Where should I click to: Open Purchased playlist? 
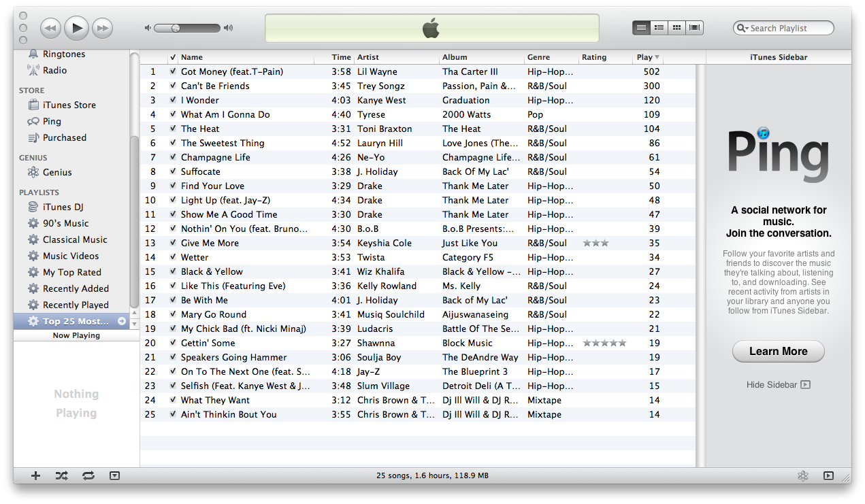(x=65, y=137)
